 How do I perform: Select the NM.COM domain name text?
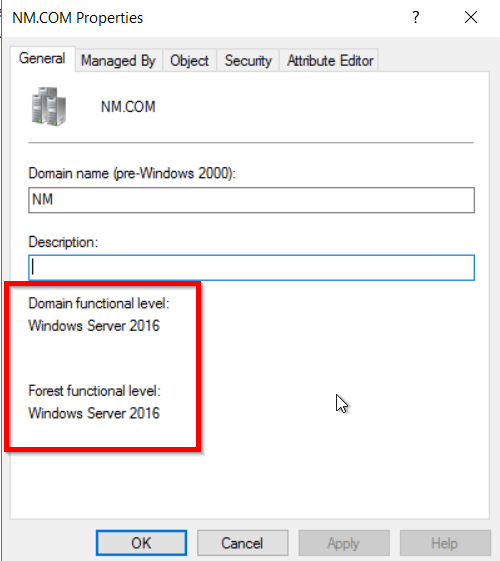128,107
